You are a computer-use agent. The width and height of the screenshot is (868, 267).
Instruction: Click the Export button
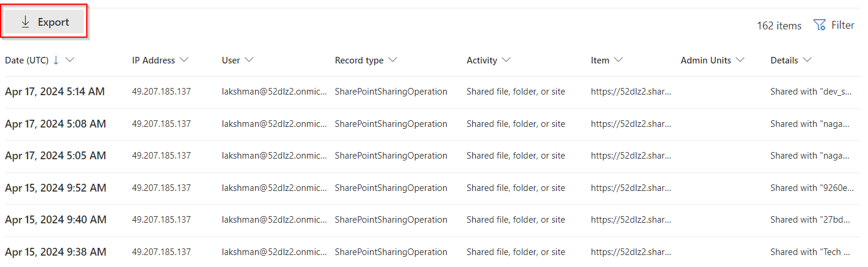(x=45, y=22)
